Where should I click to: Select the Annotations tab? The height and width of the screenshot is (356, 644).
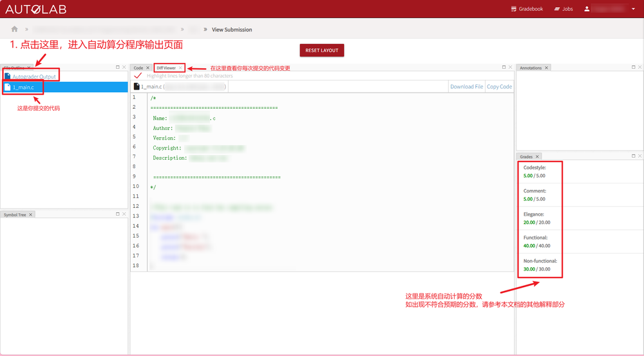(x=531, y=68)
